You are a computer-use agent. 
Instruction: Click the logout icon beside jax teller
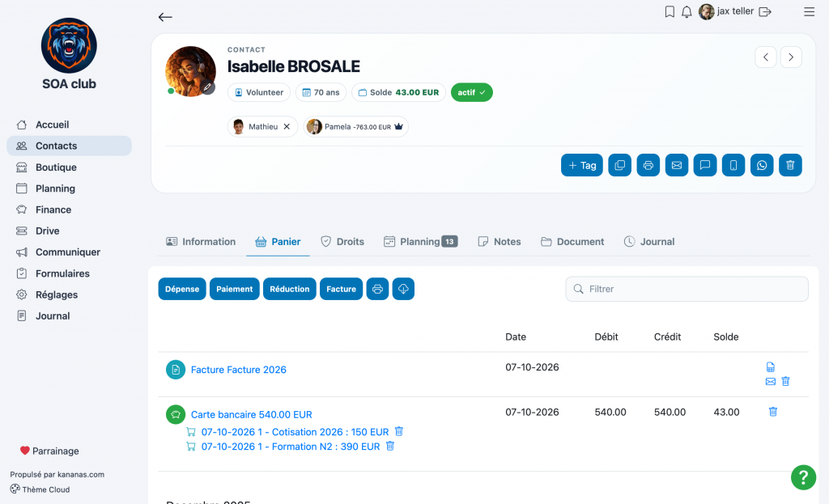764,11
